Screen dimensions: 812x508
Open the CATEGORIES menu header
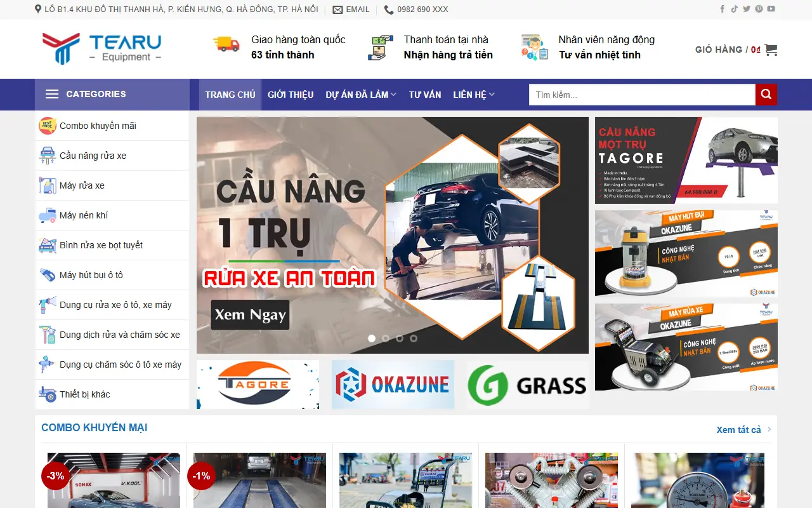point(112,95)
